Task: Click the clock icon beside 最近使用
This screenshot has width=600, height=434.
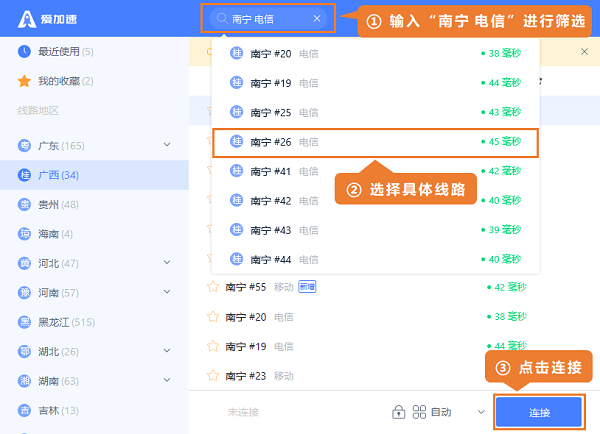Action: coord(24,51)
